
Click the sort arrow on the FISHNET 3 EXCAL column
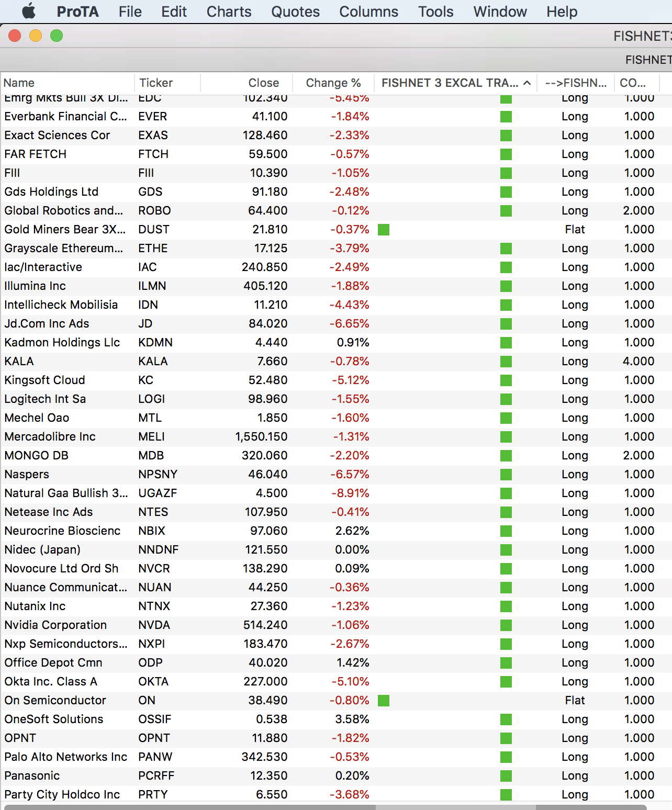pyautogui.click(x=527, y=83)
